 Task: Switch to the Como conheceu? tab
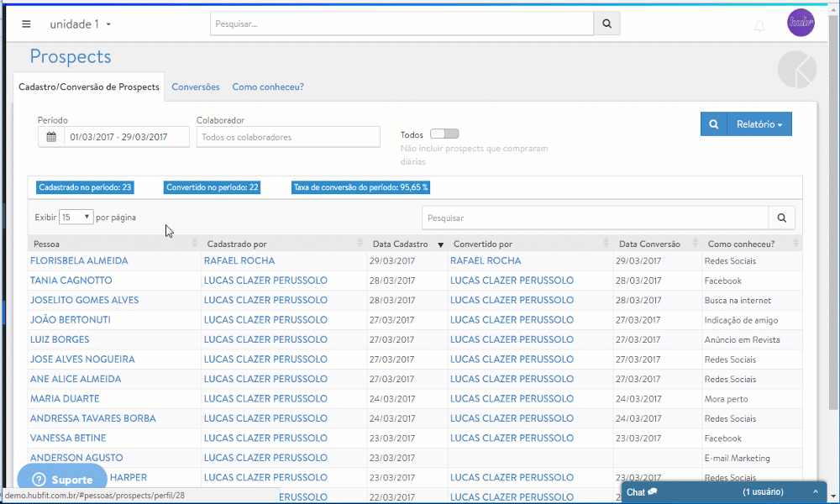[268, 87]
